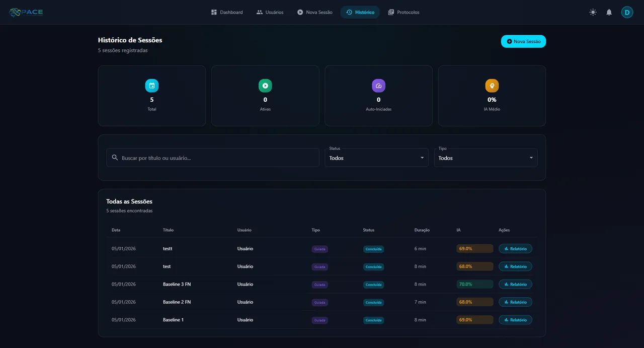Image resolution: width=644 pixels, height=348 pixels.
Task: Open the Status filter dropdown
Action: 376,158
